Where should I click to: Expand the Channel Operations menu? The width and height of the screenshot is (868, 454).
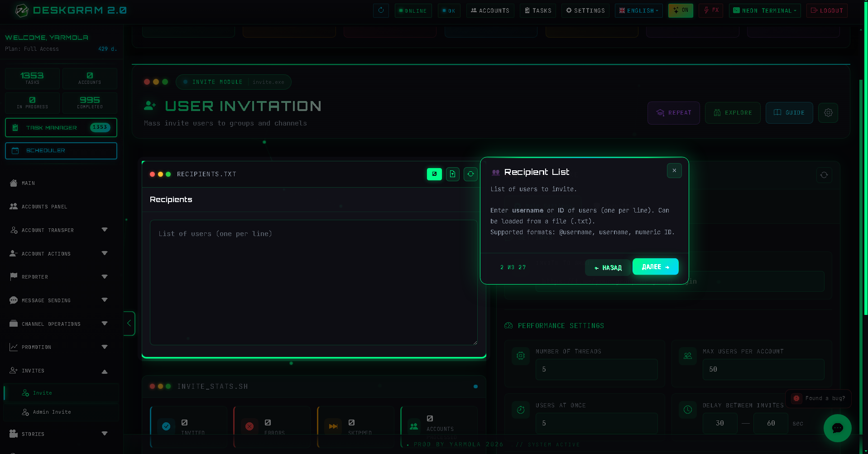(x=61, y=324)
